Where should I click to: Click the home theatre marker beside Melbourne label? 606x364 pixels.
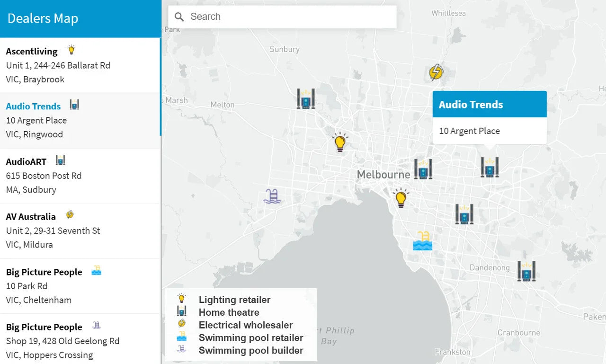[423, 169]
